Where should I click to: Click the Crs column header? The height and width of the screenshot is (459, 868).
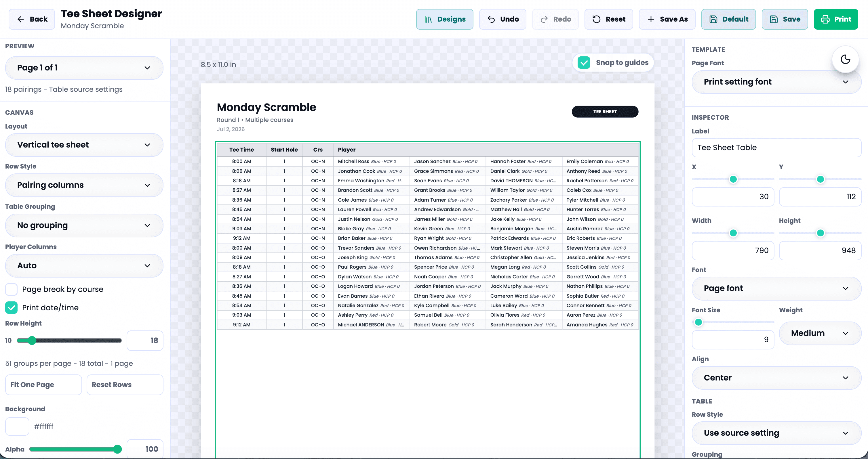pos(318,150)
